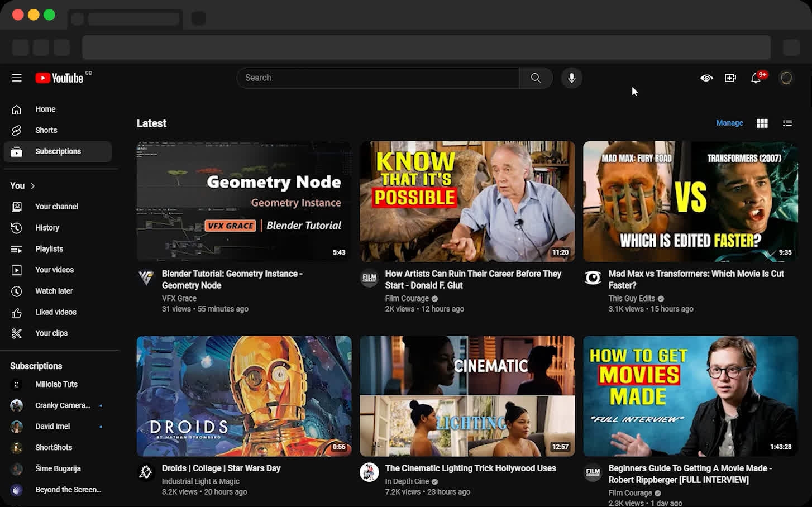
Task: Open title The Cinematic Lighting Trick Hollywood Uses
Action: click(x=470, y=468)
